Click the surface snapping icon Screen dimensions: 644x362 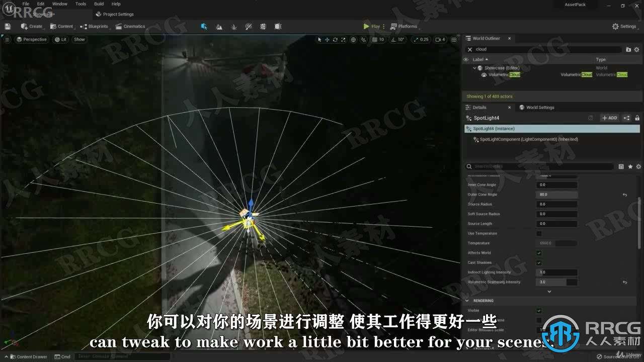pos(364,39)
